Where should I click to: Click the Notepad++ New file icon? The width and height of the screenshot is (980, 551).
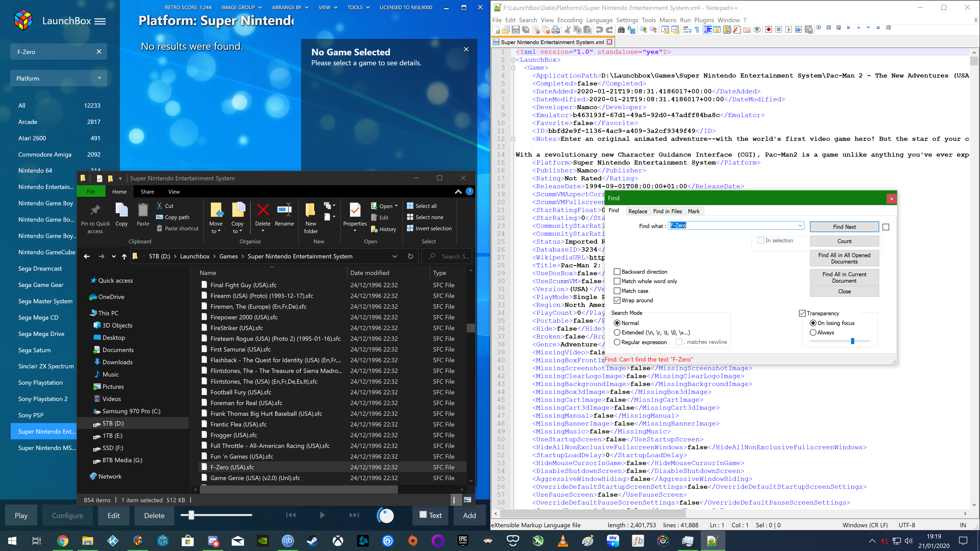pyautogui.click(x=496, y=30)
